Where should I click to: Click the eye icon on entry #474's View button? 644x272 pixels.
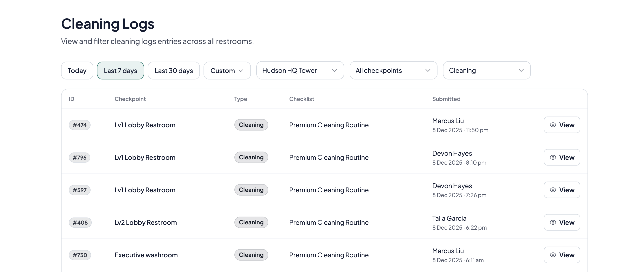[553, 125]
